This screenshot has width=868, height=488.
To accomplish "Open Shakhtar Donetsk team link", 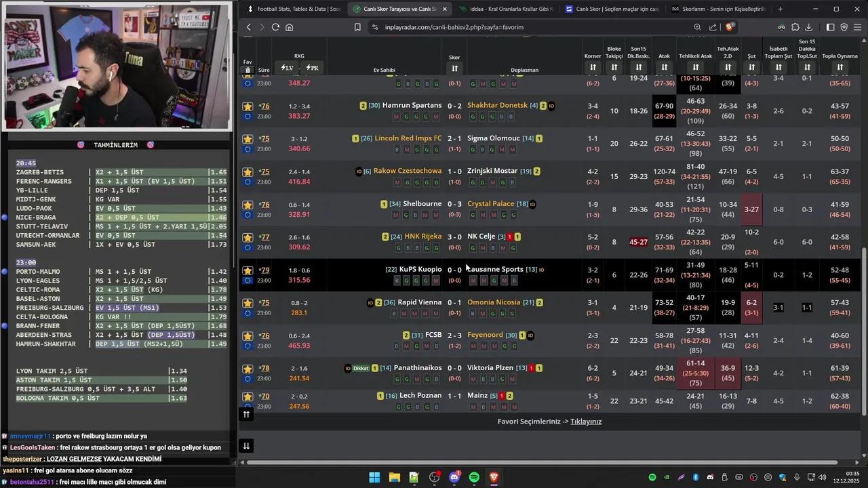I will click(497, 105).
